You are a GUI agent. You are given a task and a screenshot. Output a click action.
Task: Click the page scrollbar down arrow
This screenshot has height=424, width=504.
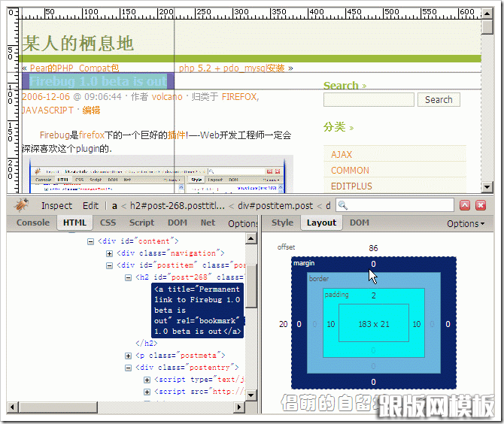487,186
